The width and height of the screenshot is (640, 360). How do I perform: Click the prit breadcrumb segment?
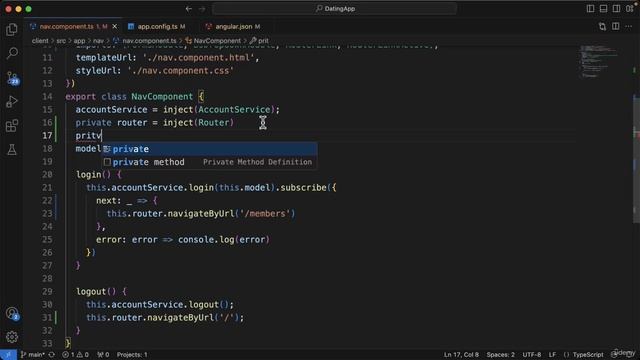click(x=259, y=41)
